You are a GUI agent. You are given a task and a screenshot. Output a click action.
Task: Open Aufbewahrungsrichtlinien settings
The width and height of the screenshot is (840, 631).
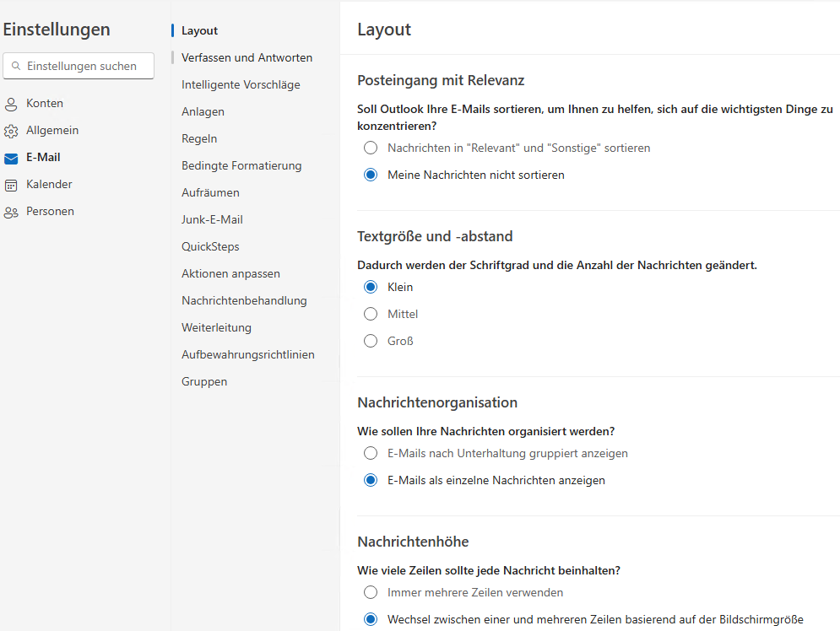point(247,354)
